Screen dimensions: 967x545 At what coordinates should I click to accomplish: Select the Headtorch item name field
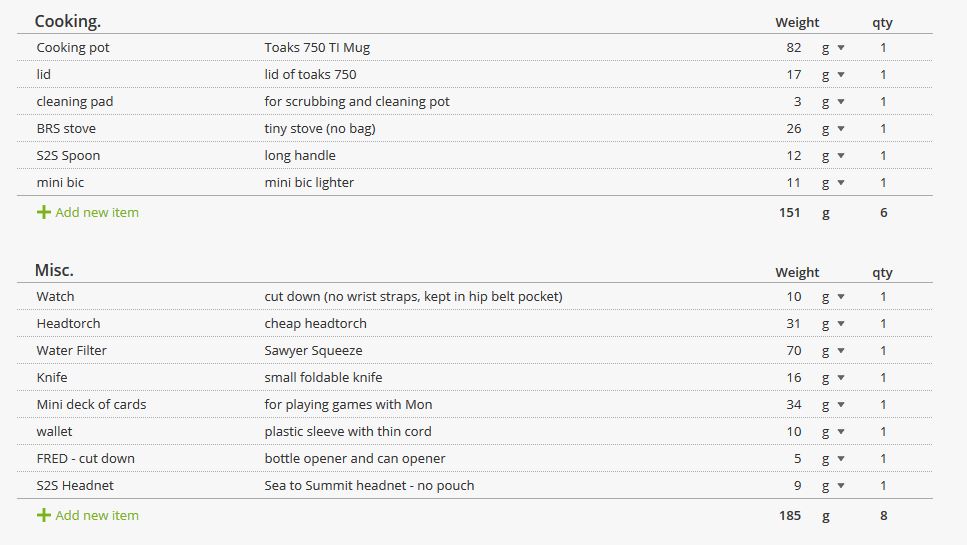point(68,324)
